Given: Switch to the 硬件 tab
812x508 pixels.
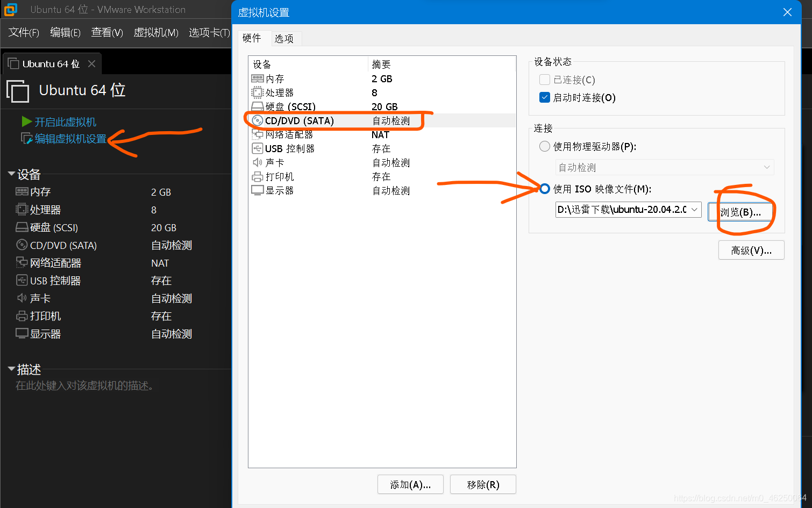Looking at the screenshot, I should [252, 38].
